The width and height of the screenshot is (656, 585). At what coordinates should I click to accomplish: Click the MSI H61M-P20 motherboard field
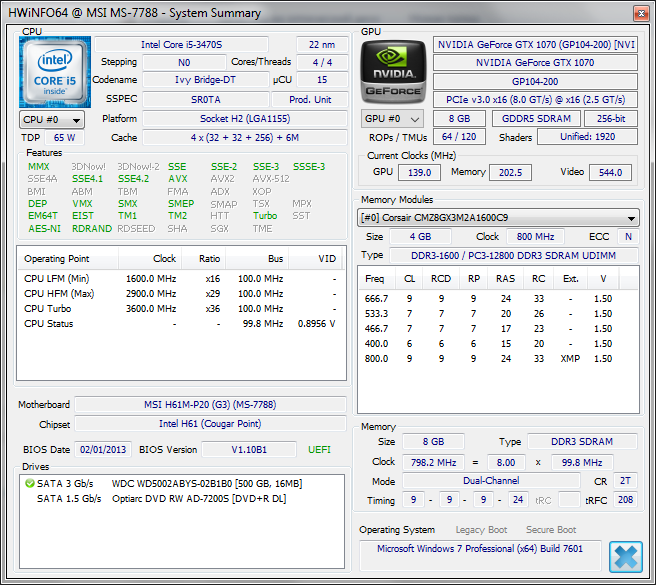(x=210, y=405)
